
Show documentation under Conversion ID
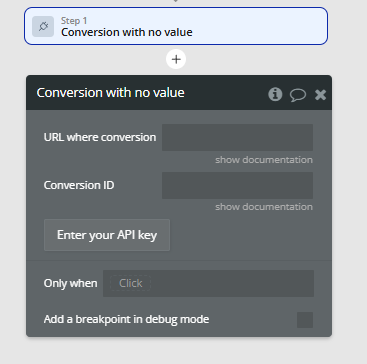(264, 207)
